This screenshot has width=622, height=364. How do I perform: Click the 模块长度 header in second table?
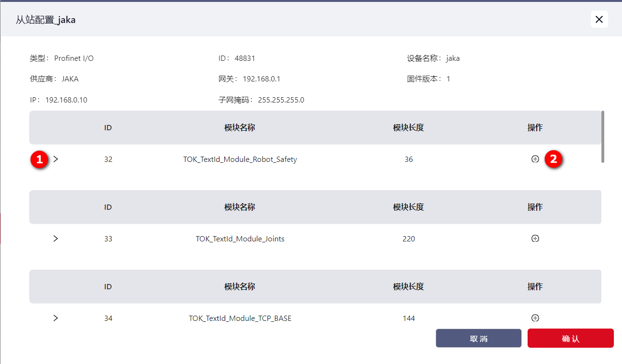pyautogui.click(x=408, y=207)
